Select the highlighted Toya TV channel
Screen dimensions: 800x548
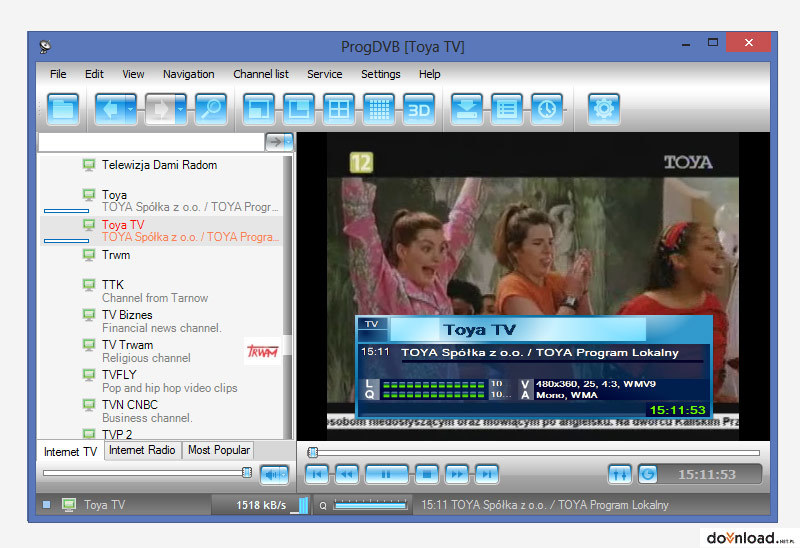(x=161, y=231)
